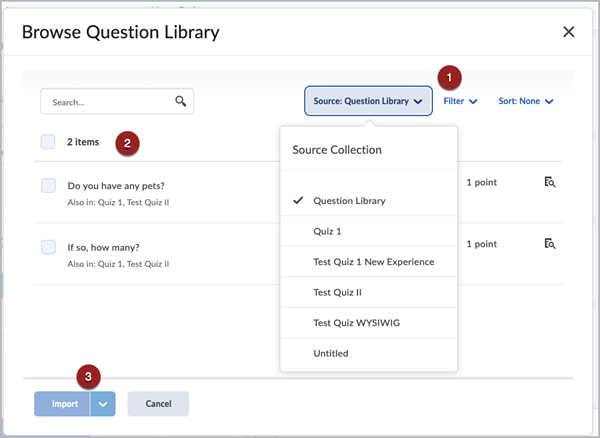Click the "If so, how many?" question text
Image resolution: width=600 pixels, height=438 pixels.
[x=103, y=247]
